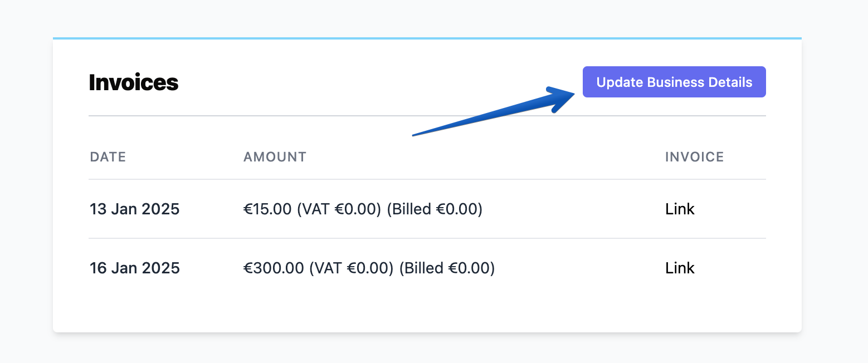This screenshot has width=868, height=363.
Task: Click the €300.00 amount entry
Action: 272,268
